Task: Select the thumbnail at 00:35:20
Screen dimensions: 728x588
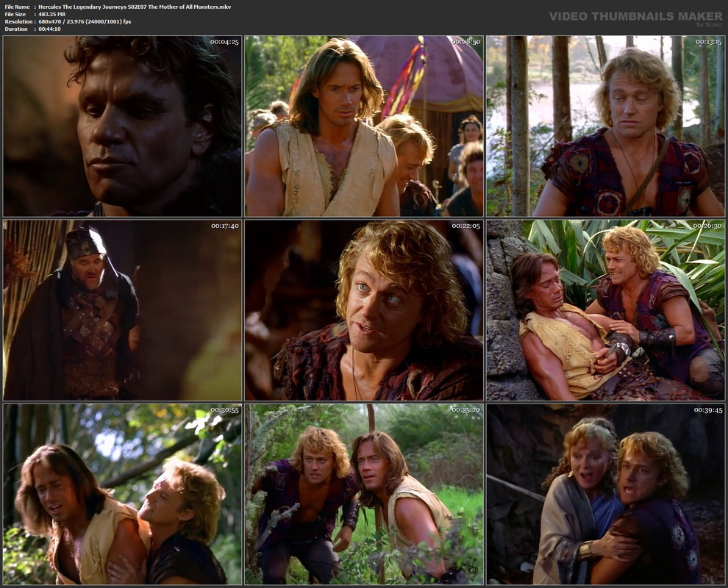Action: 364,494
